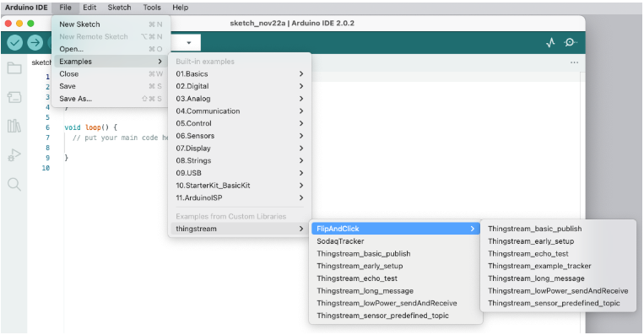This screenshot has height=335, width=644.
Task: Open the Debug sidebar icon
Action: tap(14, 155)
